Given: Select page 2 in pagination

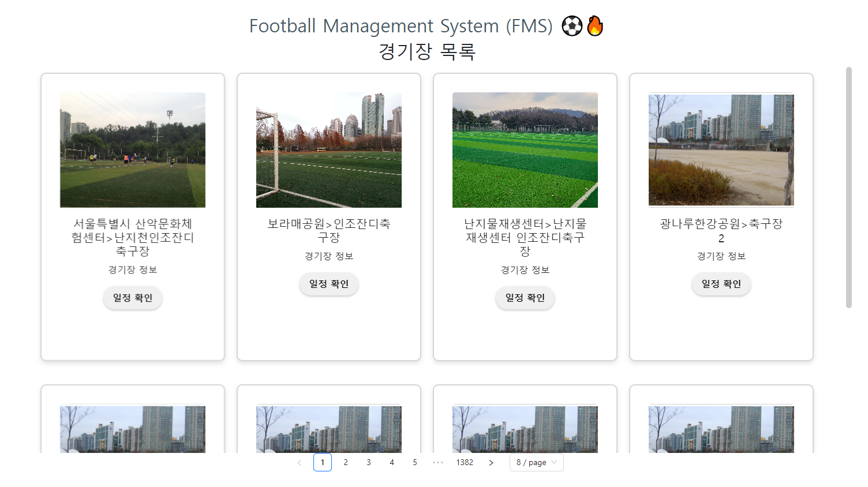Looking at the screenshot, I should point(345,462).
